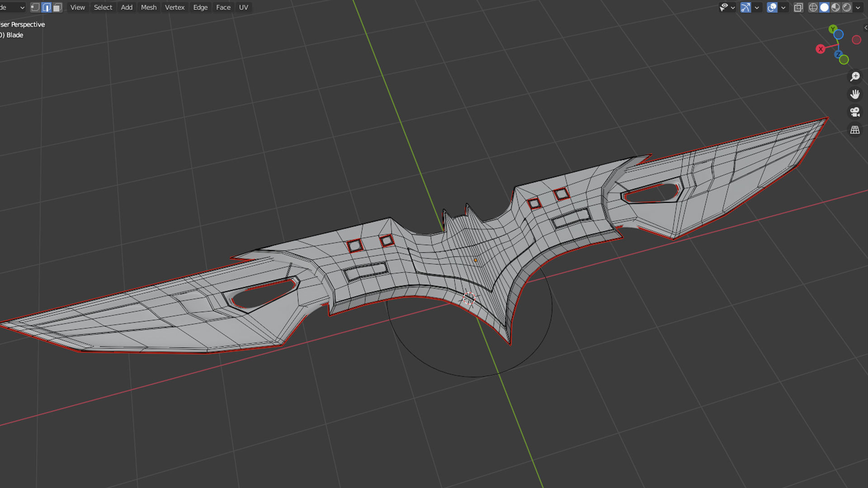
Task: Toggle X-ray mode
Action: [798, 7]
